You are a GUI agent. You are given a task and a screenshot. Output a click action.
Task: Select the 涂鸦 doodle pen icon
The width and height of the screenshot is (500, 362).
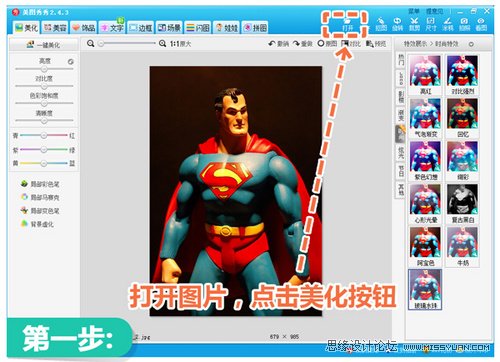(448, 24)
